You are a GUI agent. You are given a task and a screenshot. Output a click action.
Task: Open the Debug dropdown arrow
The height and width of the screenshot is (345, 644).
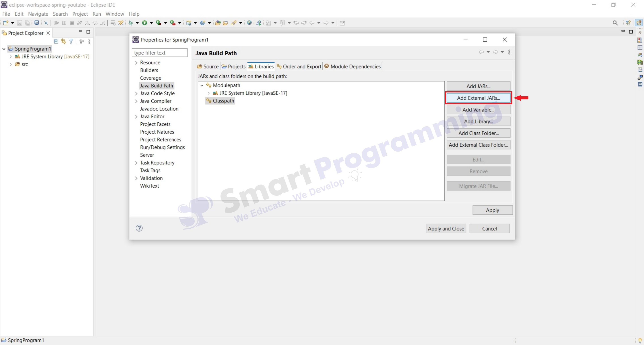(x=137, y=23)
